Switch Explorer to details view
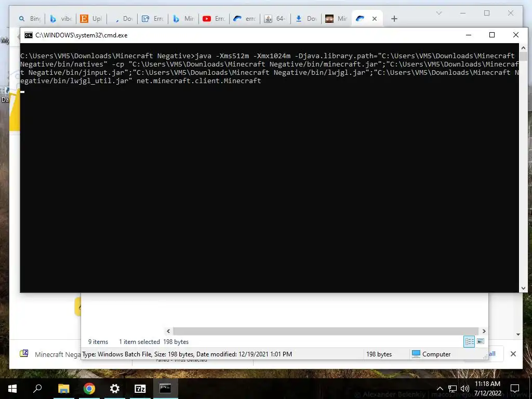 pyautogui.click(x=469, y=341)
